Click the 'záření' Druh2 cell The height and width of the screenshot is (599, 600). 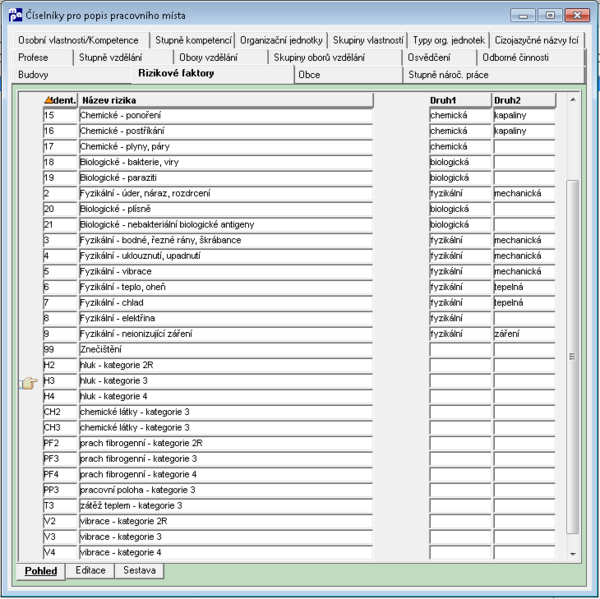click(x=524, y=334)
